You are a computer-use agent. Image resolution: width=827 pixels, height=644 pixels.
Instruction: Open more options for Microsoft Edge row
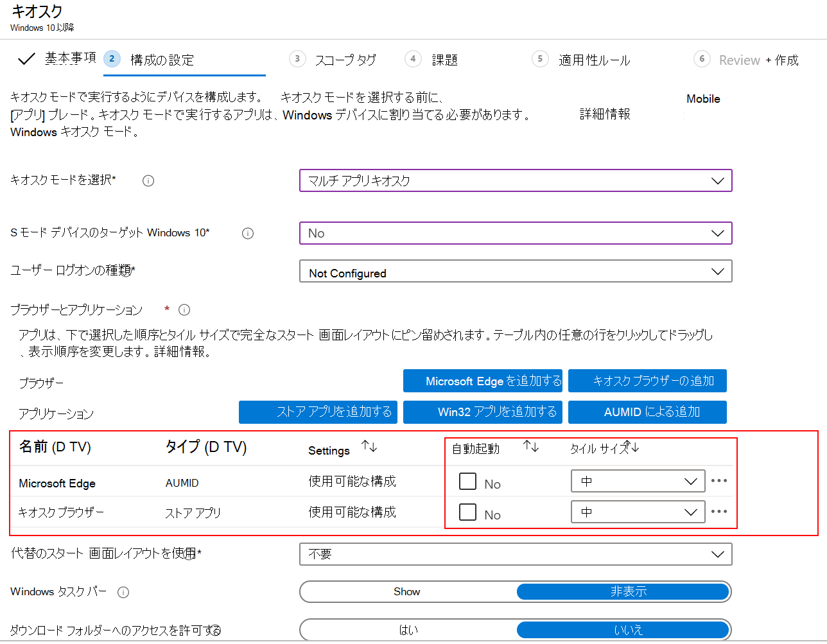click(719, 481)
